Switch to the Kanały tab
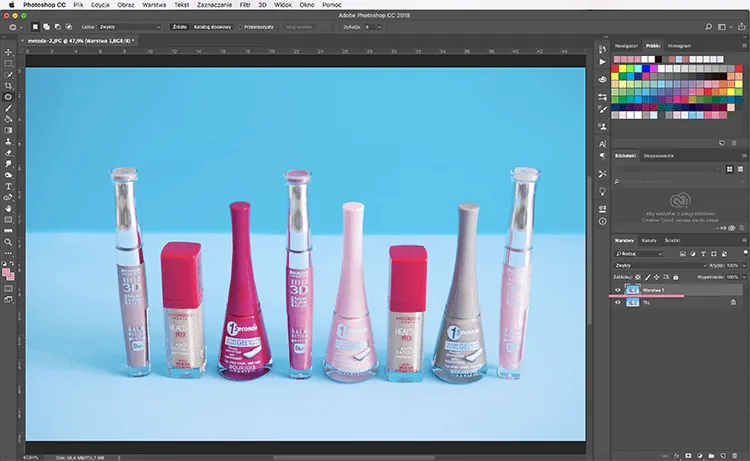The image size is (750, 461). point(648,242)
